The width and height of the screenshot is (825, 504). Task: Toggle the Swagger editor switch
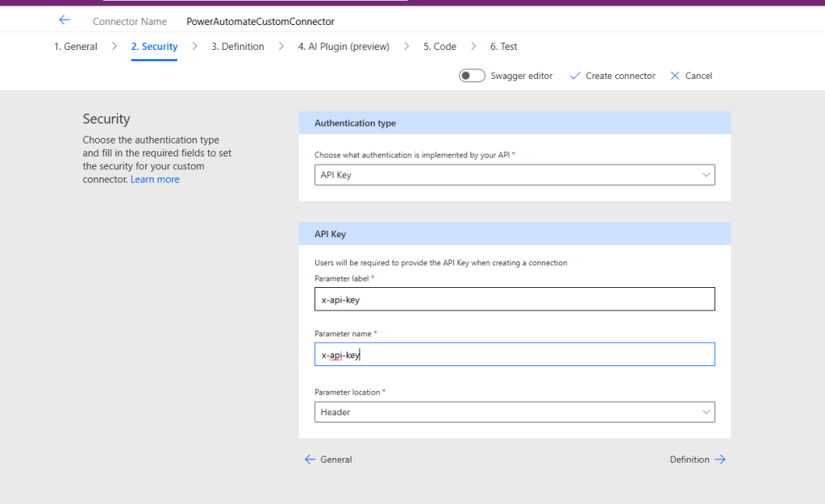472,76
